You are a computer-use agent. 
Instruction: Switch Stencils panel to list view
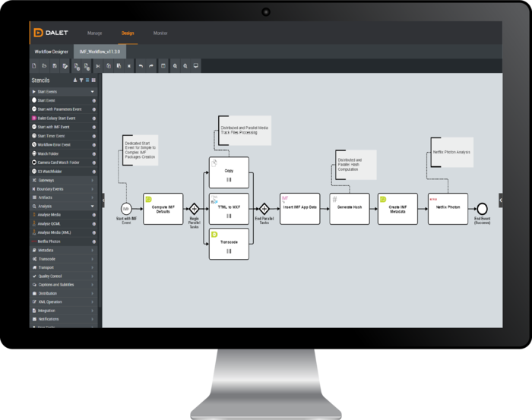87,80
